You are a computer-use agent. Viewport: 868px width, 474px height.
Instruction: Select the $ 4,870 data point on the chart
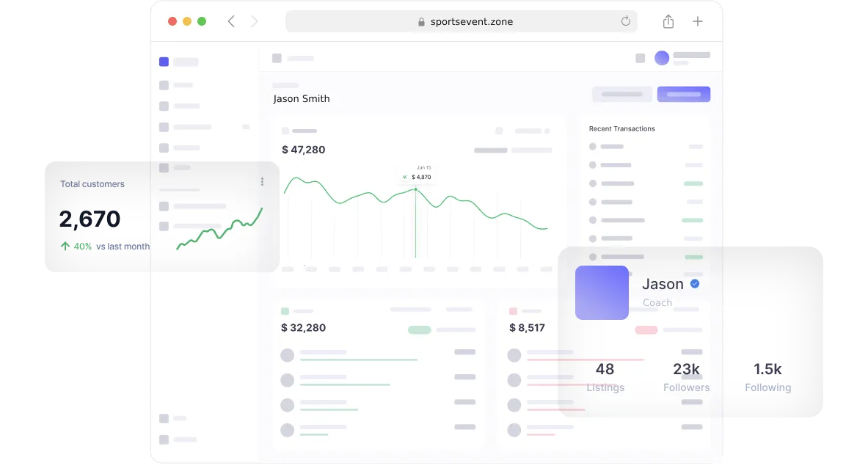point(415,189)
